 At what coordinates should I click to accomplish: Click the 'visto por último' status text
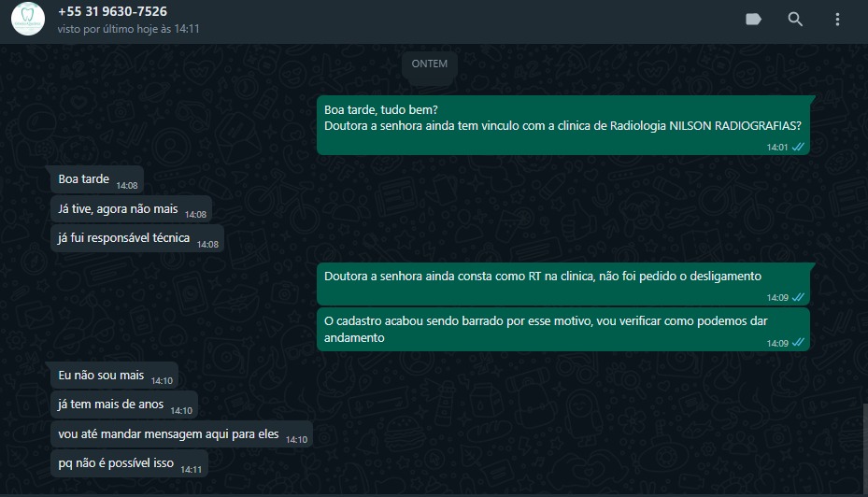click(128, 29)
